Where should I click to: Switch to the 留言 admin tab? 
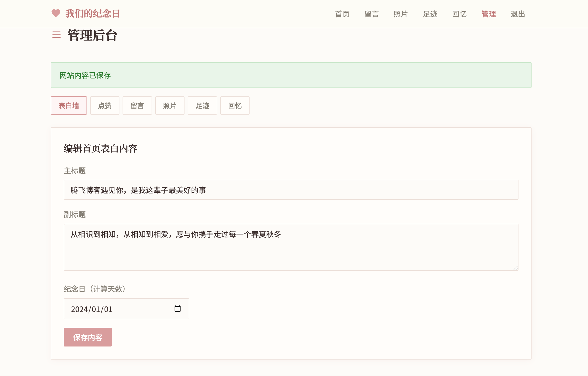pyautogui.click(x=137, y=105)
